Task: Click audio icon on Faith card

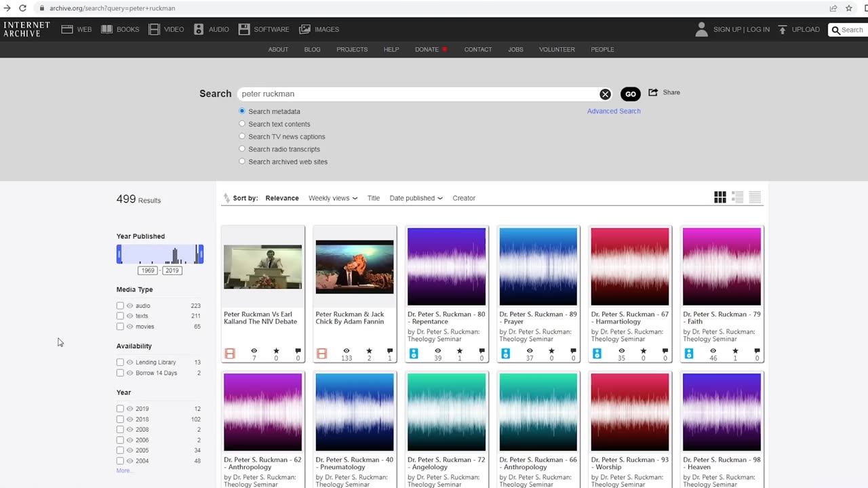Action: coord(689,354)
